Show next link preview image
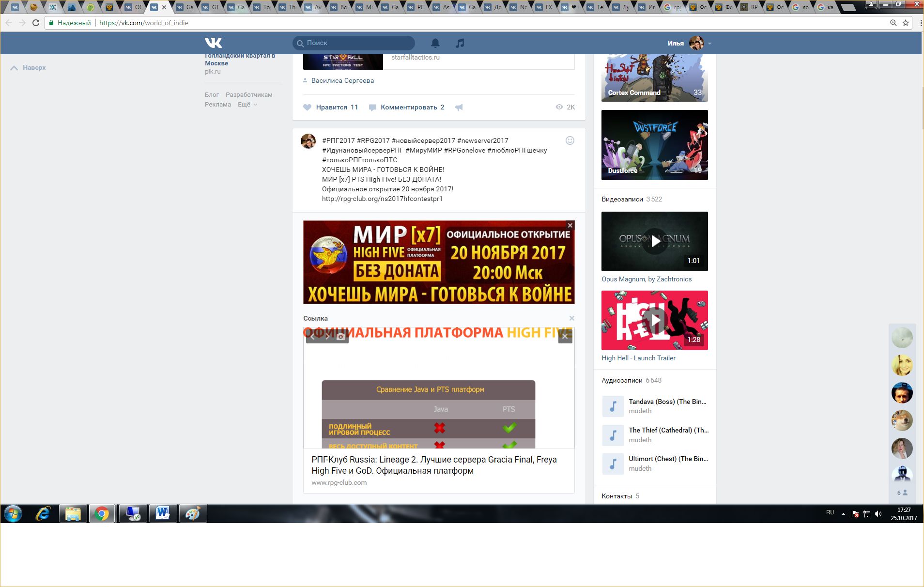924x587 pixels. pos(327,337)
